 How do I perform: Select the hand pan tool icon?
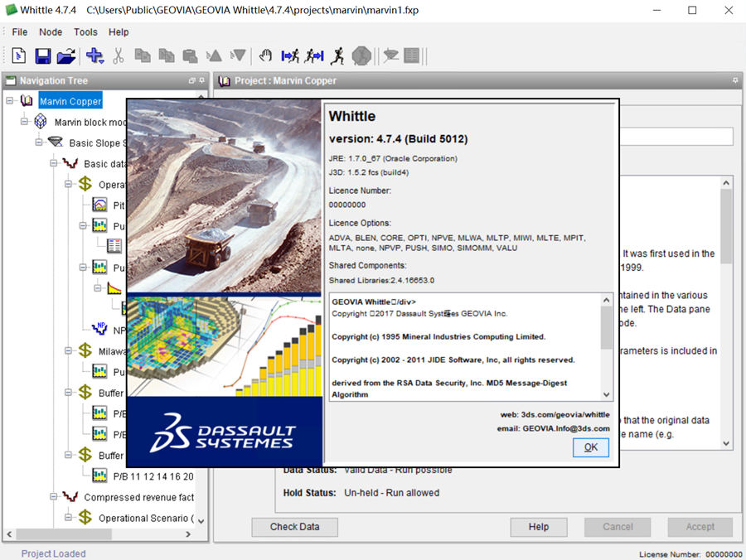coord(265,56)
